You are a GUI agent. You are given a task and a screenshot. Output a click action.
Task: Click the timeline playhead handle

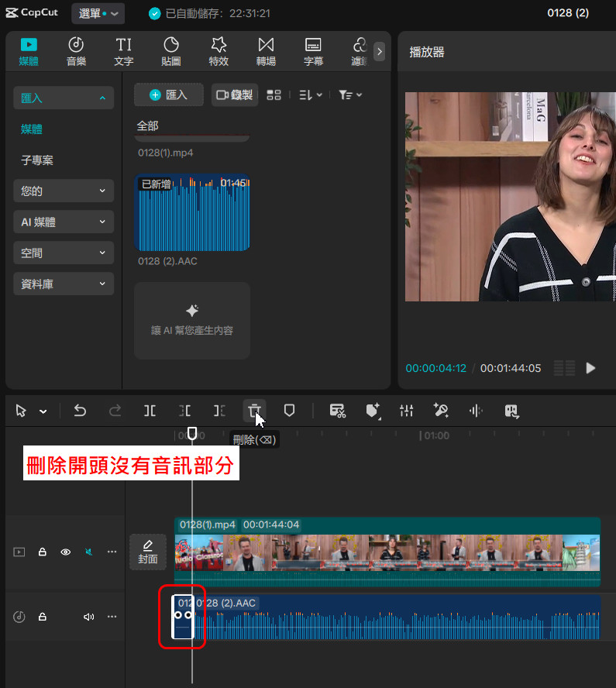[192, 433]
